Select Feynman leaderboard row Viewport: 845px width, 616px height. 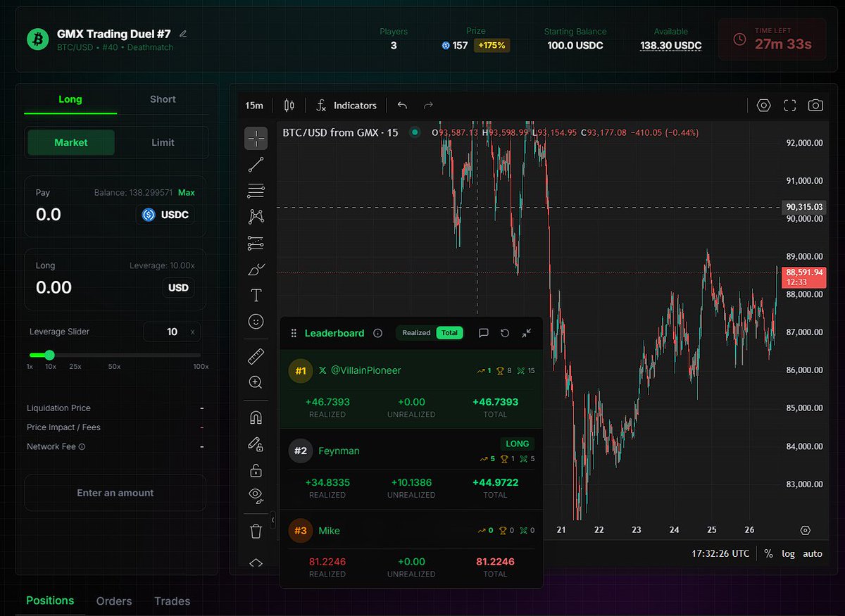point(411,469)
